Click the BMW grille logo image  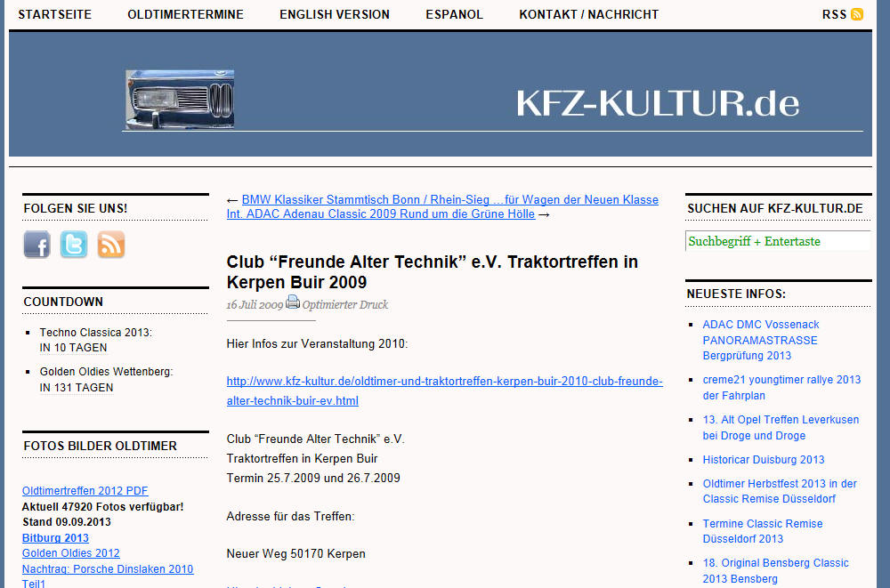tap(180, 100)
